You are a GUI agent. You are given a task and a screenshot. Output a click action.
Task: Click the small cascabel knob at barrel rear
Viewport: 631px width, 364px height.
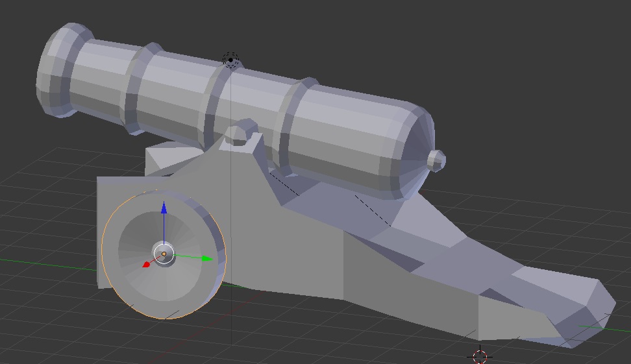pos(436,160)
